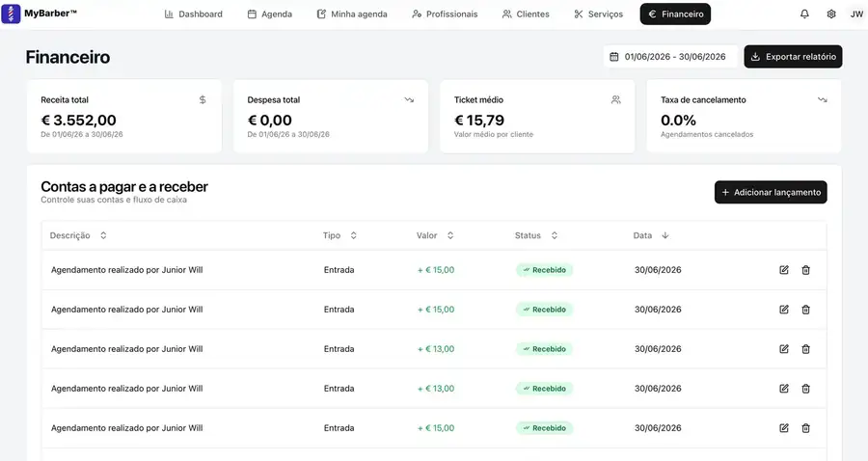Click first row description Agendamento realizado por Junior Will
Image resolution: width=868 pixels, height=461 pixels.
pos(126,270)
